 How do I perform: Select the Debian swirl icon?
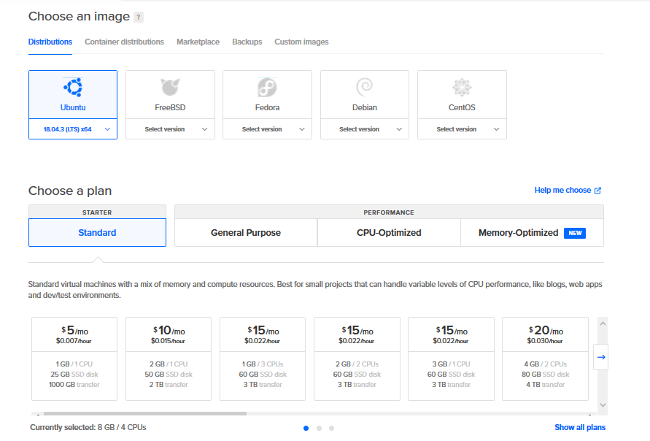coord(364,87)
